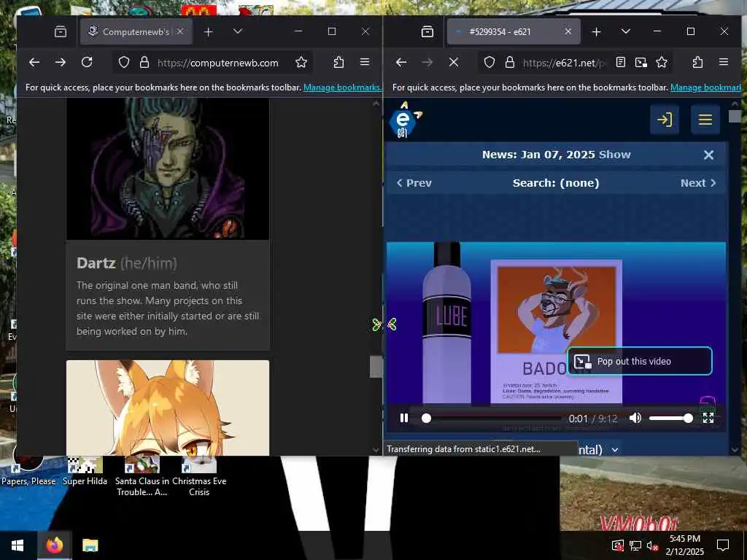Move the Computernewb page scrollbar thumb
Screen dimensions: 747x560
point(376,367)
